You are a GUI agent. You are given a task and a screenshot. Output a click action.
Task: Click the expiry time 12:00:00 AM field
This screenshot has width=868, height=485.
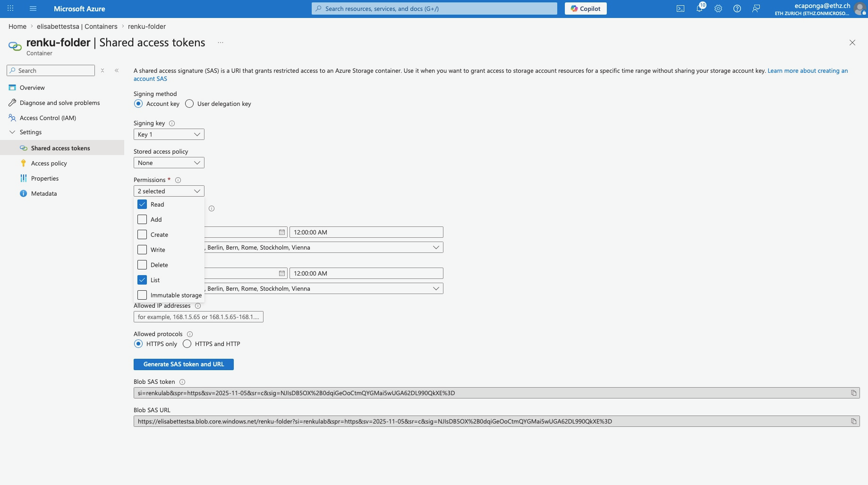[366, 273]
